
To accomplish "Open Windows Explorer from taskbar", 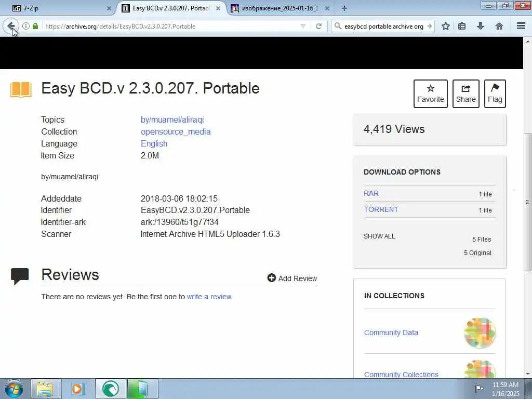I will pos(45,389).
